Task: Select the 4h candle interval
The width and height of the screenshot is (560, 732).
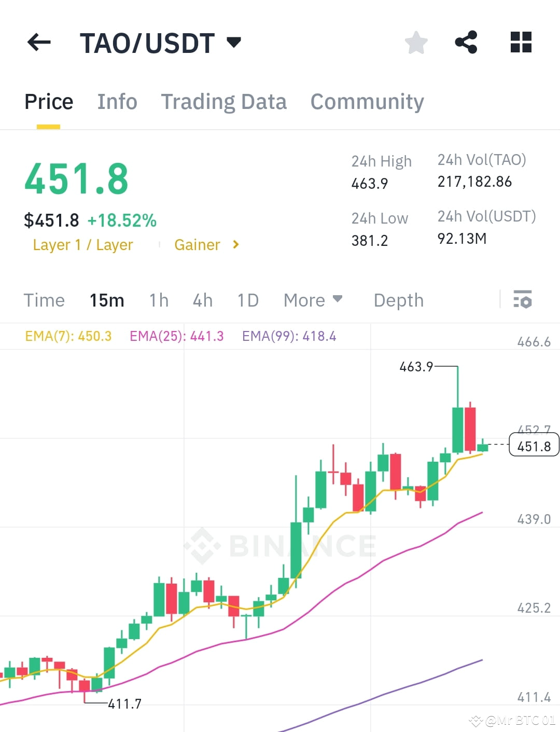Action: click(x=202, y=300)
